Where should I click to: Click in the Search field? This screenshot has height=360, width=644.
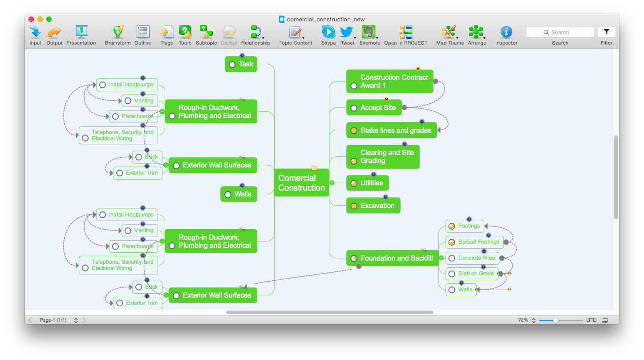560,32
